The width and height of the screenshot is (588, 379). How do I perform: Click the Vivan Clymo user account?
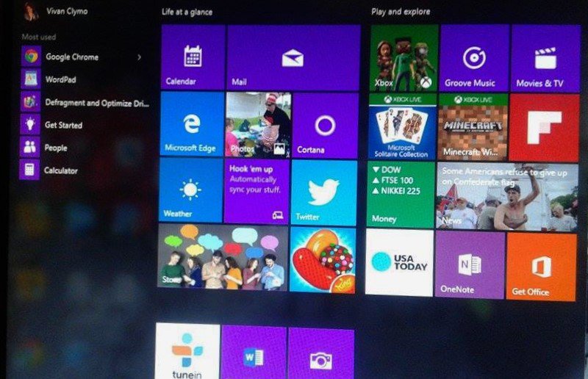tap(57, 11)
